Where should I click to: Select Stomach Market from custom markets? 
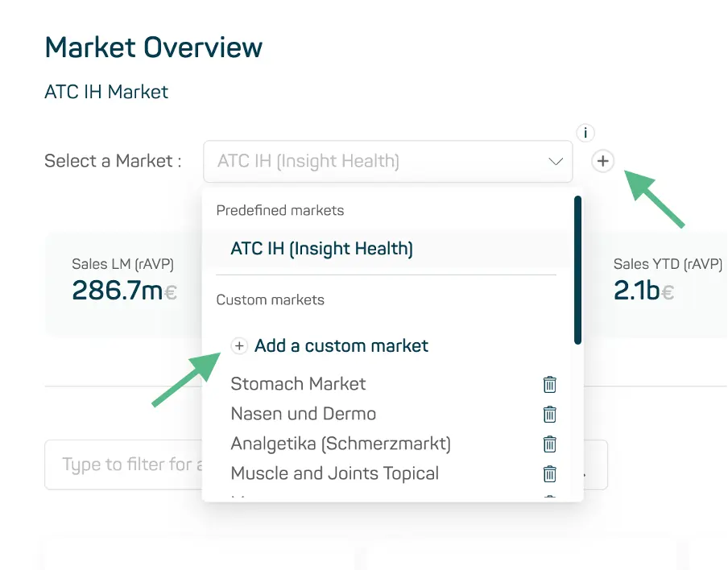tap(298, 384)
